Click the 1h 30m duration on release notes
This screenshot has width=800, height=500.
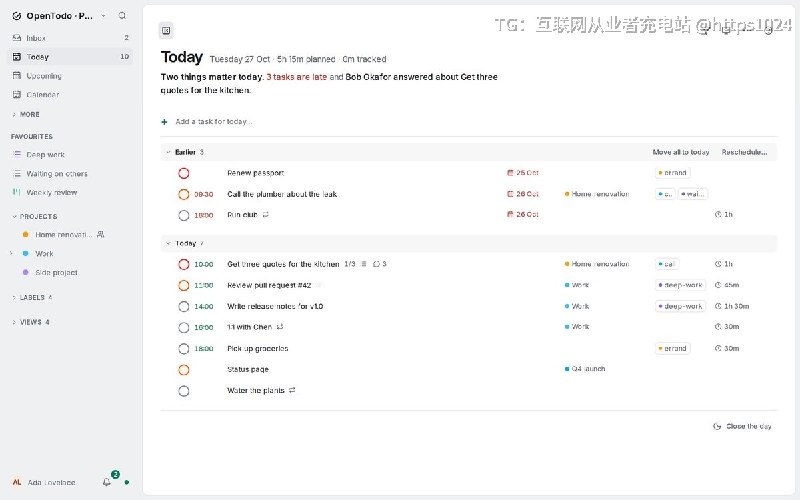point(732,306)
